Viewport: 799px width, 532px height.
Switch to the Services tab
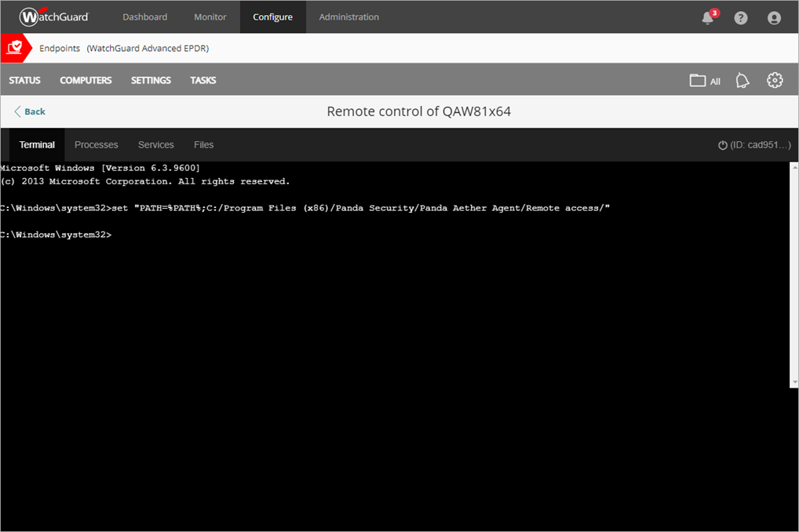(155, 144)
